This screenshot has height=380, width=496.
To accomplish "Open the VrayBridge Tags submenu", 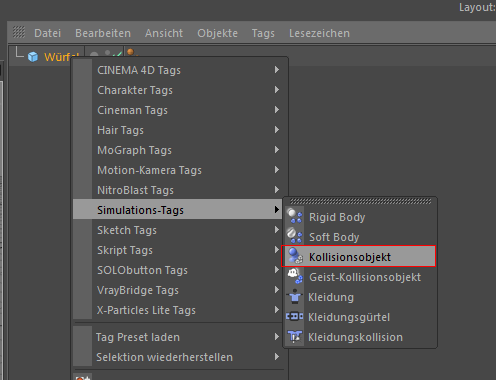I will 178,290.
